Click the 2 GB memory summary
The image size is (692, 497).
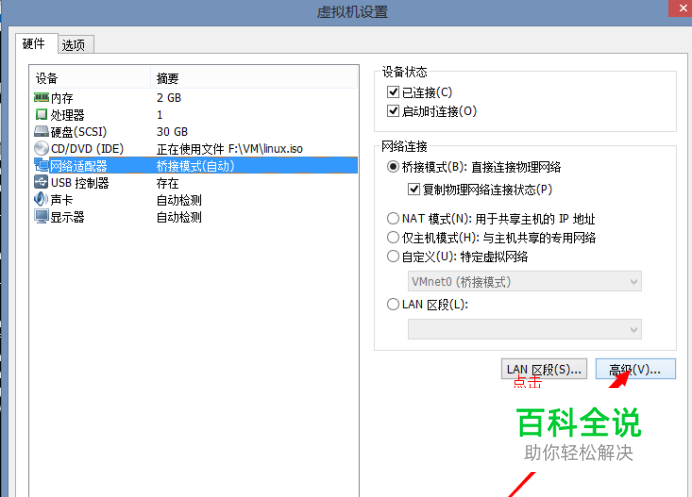169,98
